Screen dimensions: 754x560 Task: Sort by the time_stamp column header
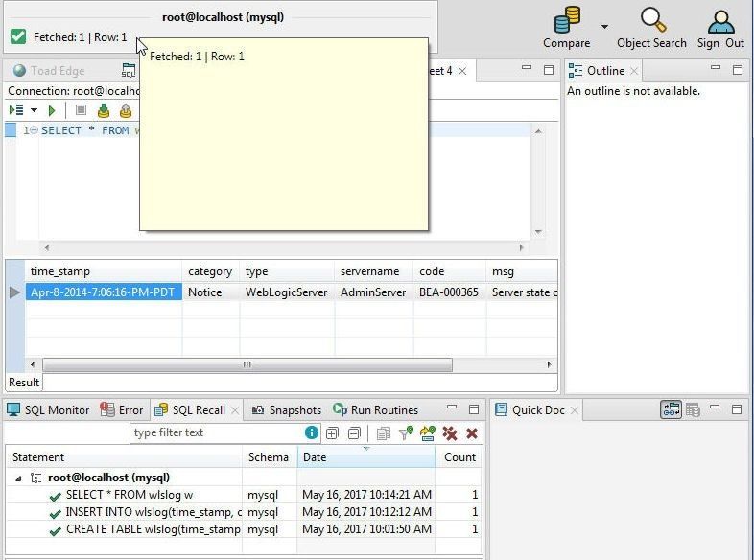(104, 271)
